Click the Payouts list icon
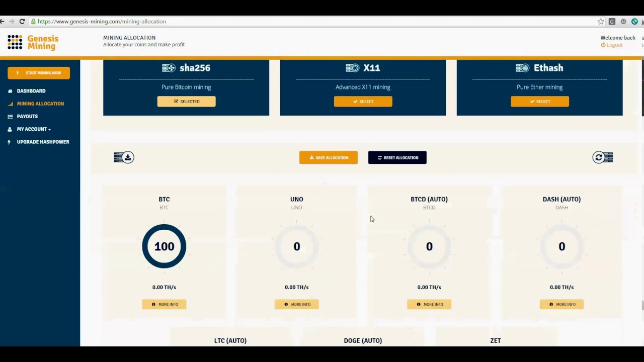 pos(10,116)
